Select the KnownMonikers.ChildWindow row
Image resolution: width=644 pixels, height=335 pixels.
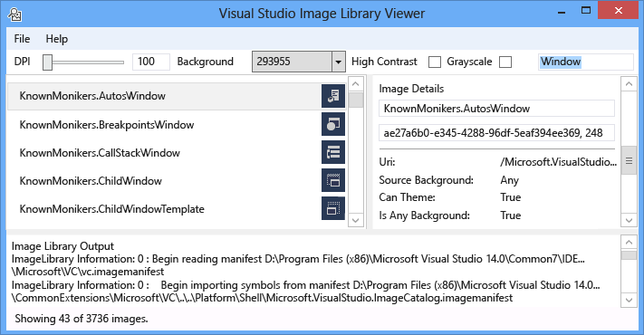point(177,181)
